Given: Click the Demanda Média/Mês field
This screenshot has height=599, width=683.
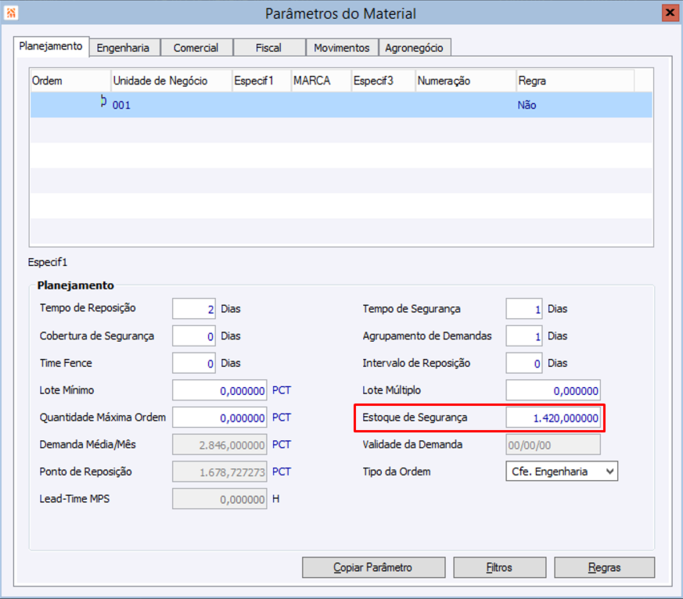Looking at the screenshot, I should (x=220, y=444).
